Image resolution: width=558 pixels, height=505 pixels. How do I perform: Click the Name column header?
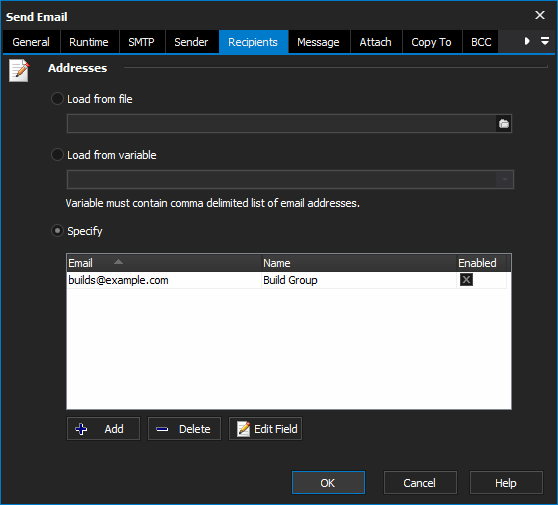[359, 263]
